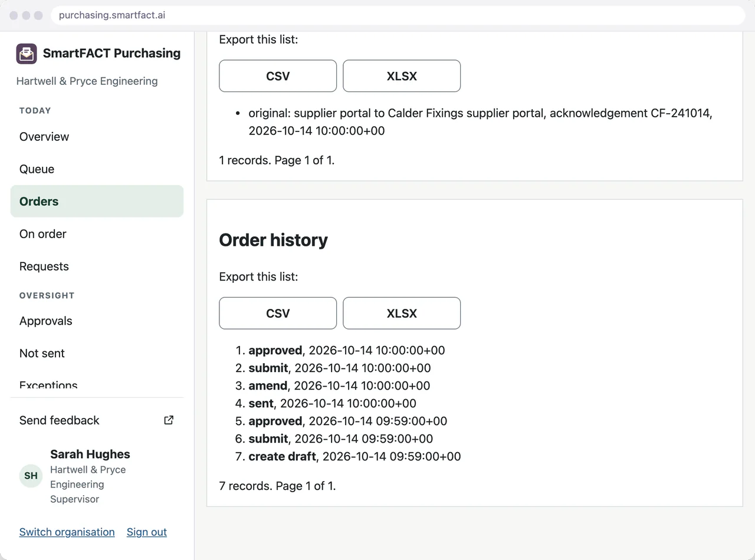Click the '1 records. Page 1 of 1.' text

(x=277, y=160)
